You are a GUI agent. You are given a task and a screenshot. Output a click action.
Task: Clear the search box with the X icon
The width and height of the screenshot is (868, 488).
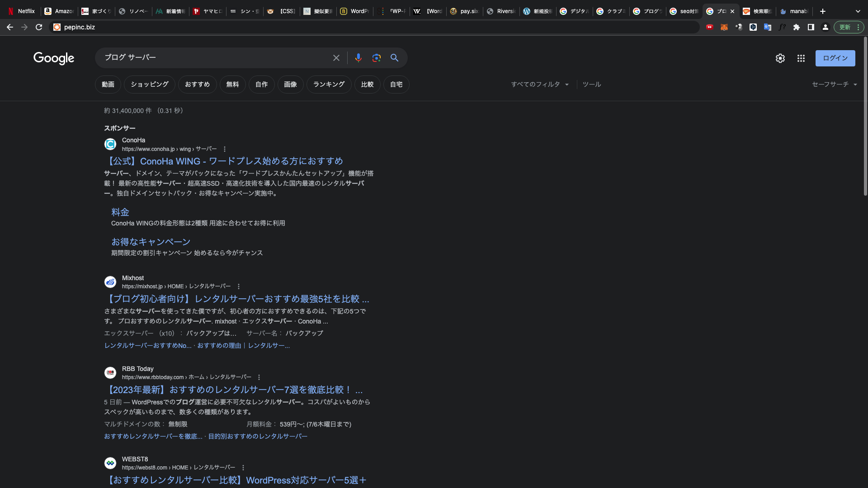pos(336,58)
